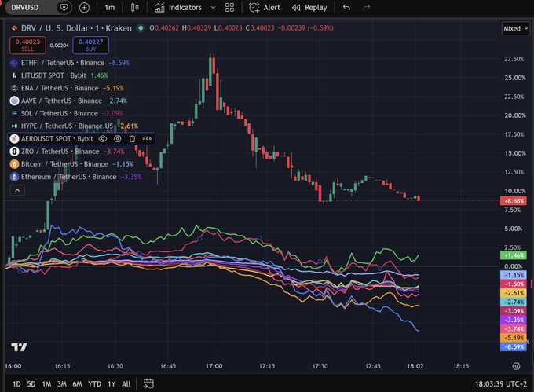Click the AAVE icon in legend
Viewport: 534px width, 392px height.
pyautogui.click(x=14, y=101)
